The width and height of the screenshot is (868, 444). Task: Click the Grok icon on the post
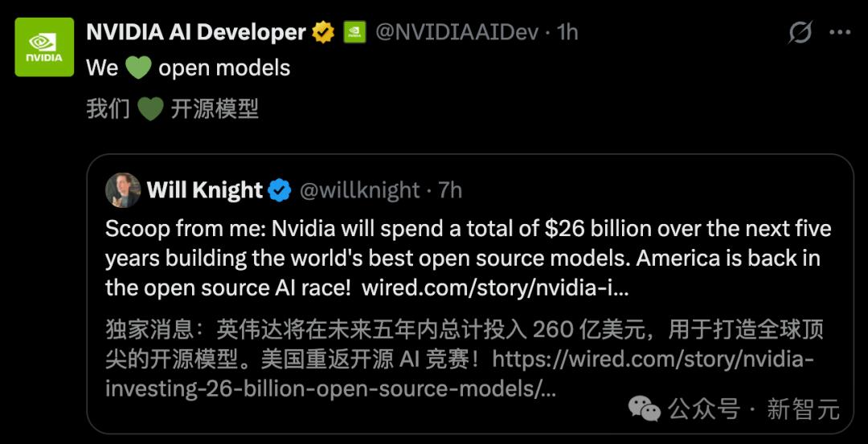800,32
